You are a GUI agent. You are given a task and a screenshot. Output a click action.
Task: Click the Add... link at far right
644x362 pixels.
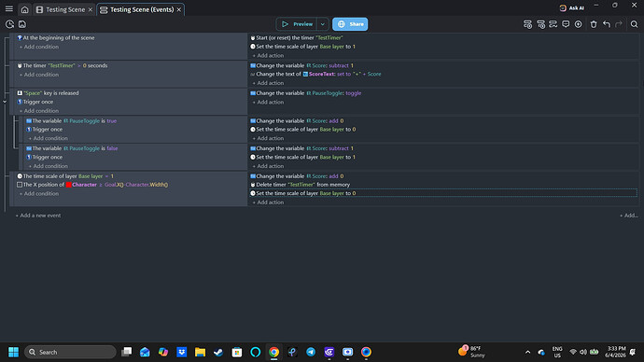coord(629,216)
